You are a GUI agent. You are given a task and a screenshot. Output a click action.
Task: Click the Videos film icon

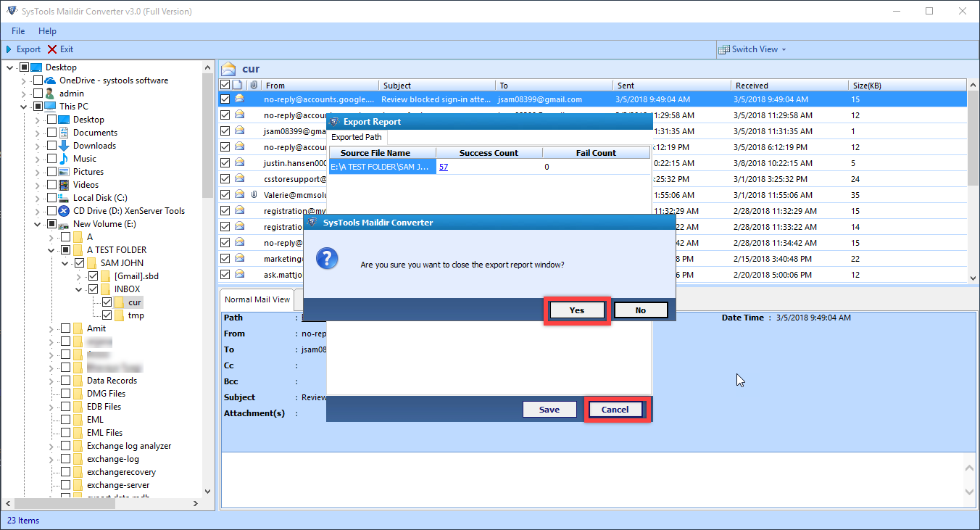tap(64, 185)
